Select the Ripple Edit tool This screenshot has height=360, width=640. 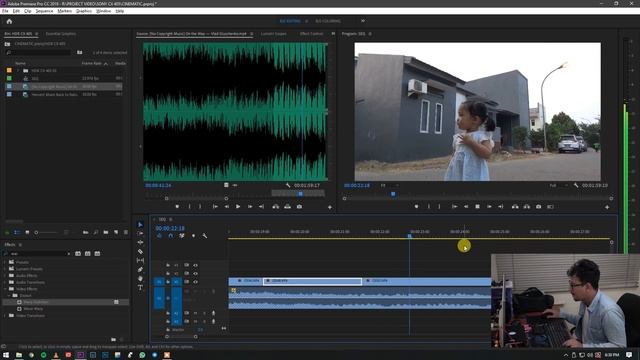[x=140, y=242]
